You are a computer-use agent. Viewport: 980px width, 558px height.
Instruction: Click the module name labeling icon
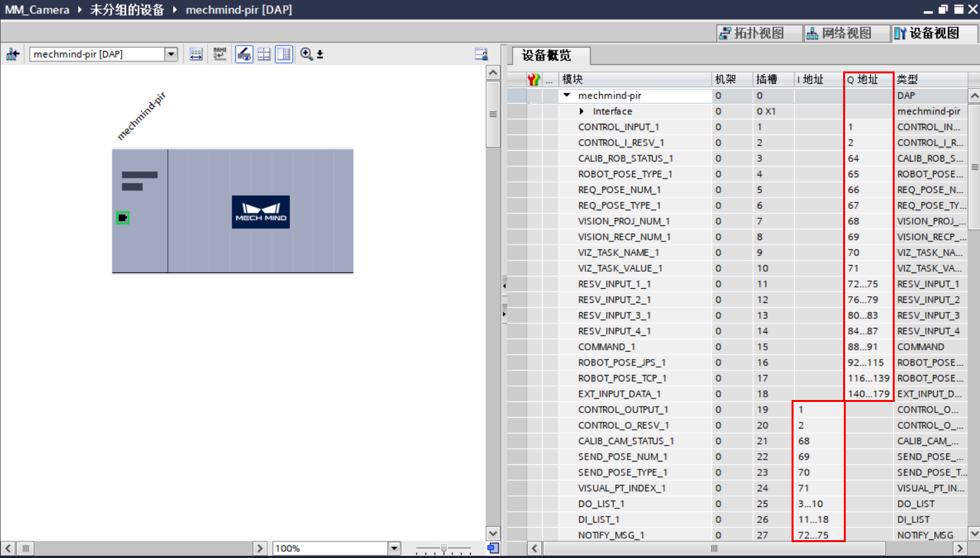point(220,54)
